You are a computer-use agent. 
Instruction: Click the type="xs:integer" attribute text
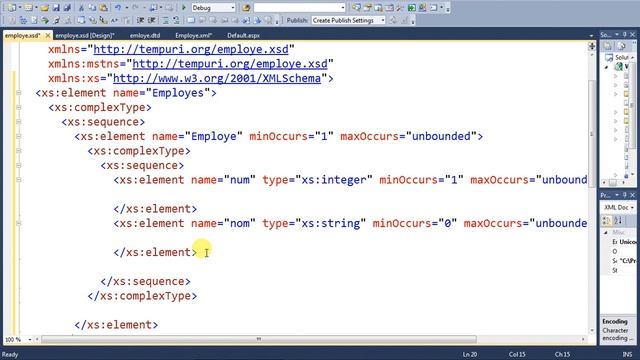pos(317,180)
